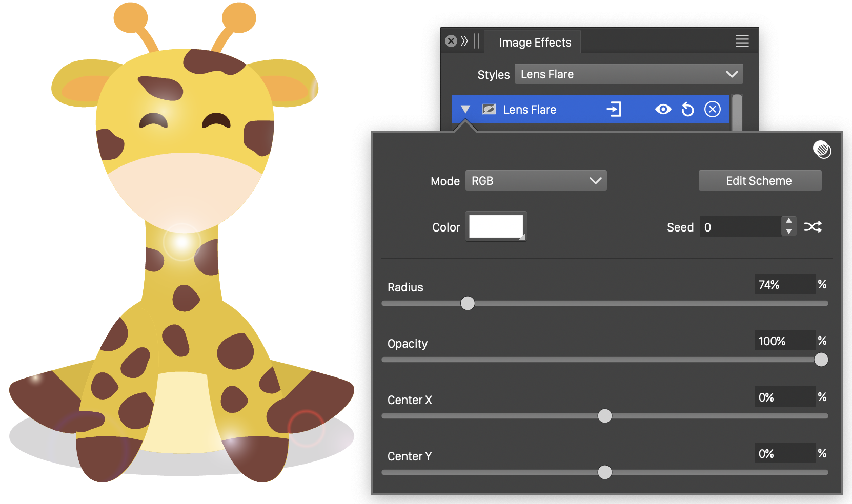This screenshot has height=504, width=852.
Task: Open the Image Effects panel hamburger menu
Action: point(742,41)
